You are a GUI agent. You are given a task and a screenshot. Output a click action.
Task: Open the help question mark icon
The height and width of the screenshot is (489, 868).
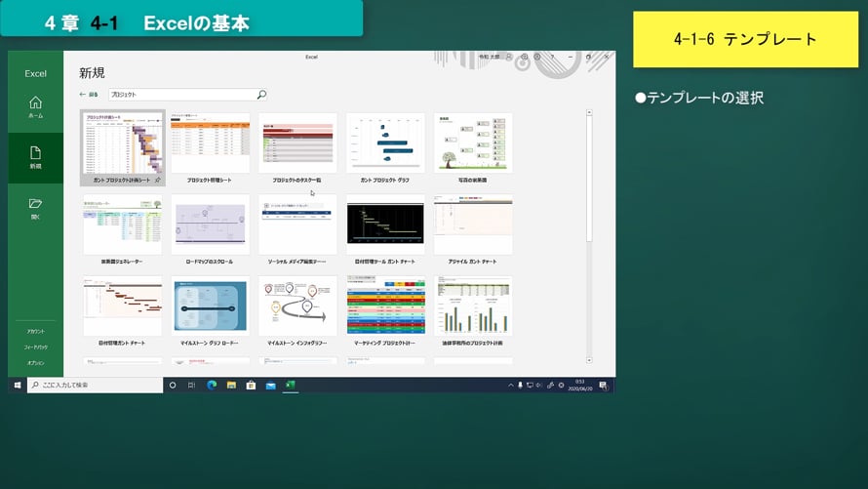[552, 57]
